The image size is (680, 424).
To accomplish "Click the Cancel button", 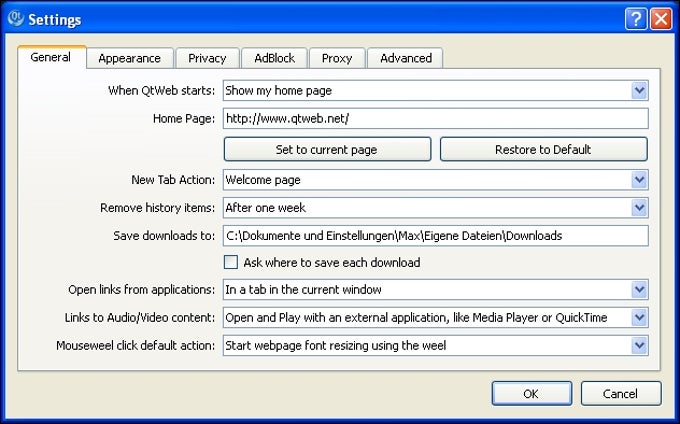I will click(x=621, y=394).
